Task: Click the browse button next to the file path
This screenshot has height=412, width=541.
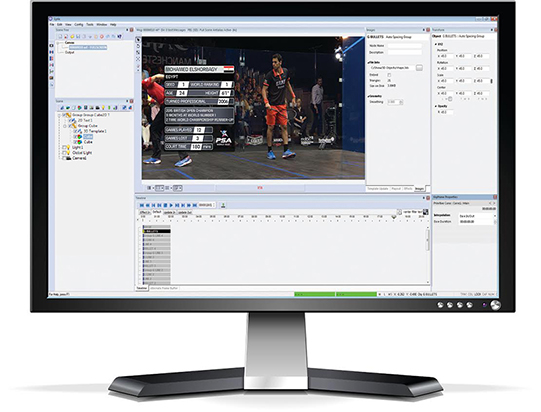Action: [x=419, y=68]
